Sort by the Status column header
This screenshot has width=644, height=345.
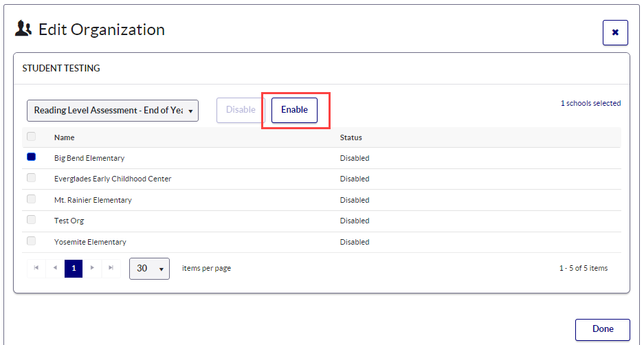click(x=351, y=137)
